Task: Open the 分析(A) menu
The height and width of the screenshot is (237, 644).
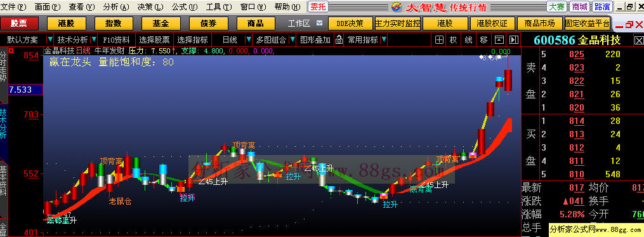Action: [x=116, y=6]
